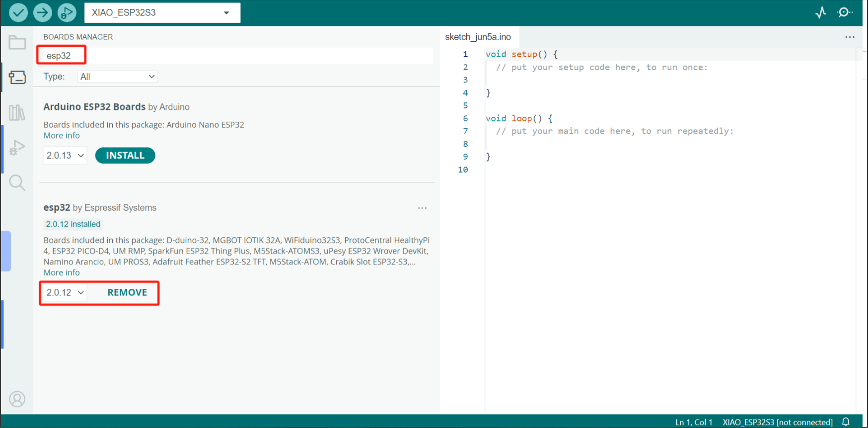
Task: Click the Verify sketch checkmark icon
Action: tap(18, 12)
